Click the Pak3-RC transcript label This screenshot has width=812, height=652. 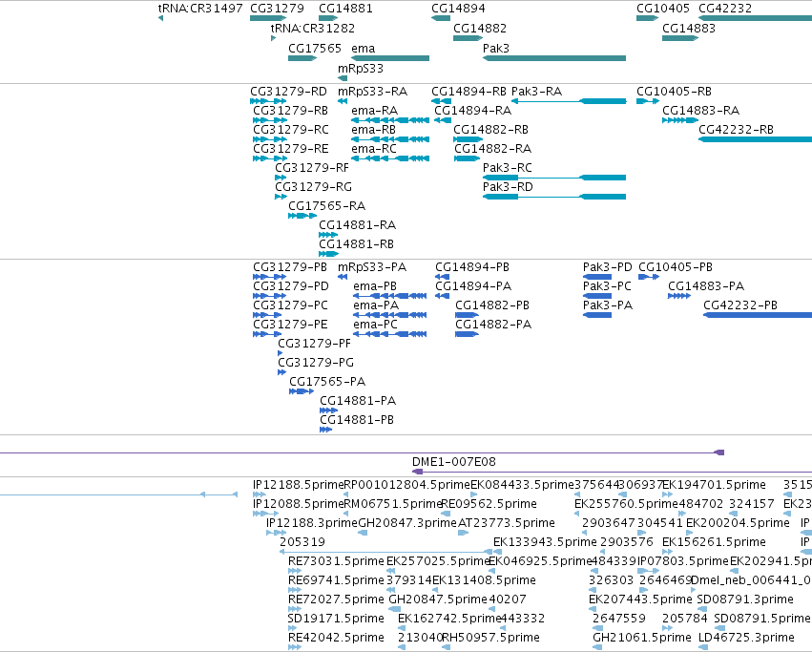coord(507,168)
